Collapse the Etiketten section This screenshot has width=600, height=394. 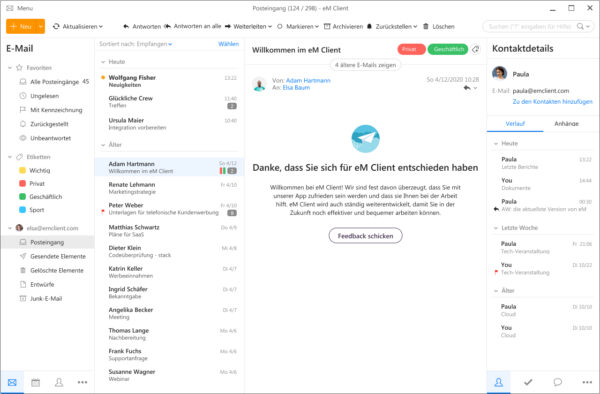click(10, 157)
